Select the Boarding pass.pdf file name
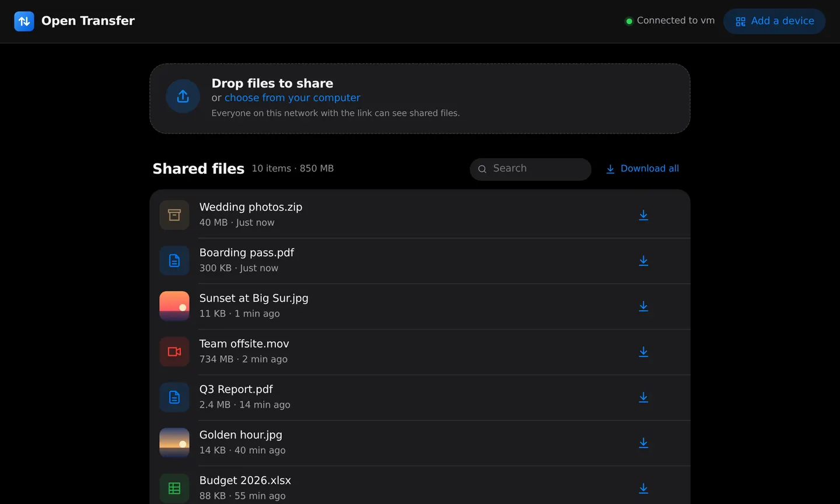Image resolution: width=840 pixels, height=504 pixels. [247, 253]
